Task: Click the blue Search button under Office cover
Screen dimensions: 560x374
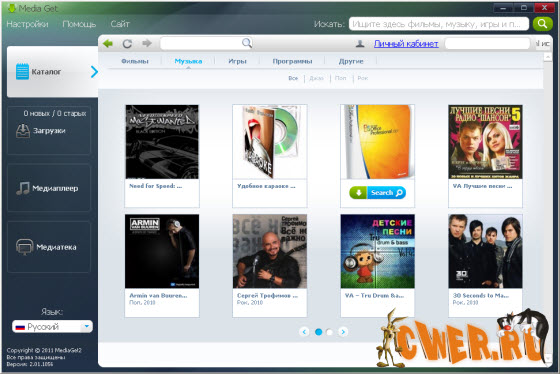Action: [386, 193]
